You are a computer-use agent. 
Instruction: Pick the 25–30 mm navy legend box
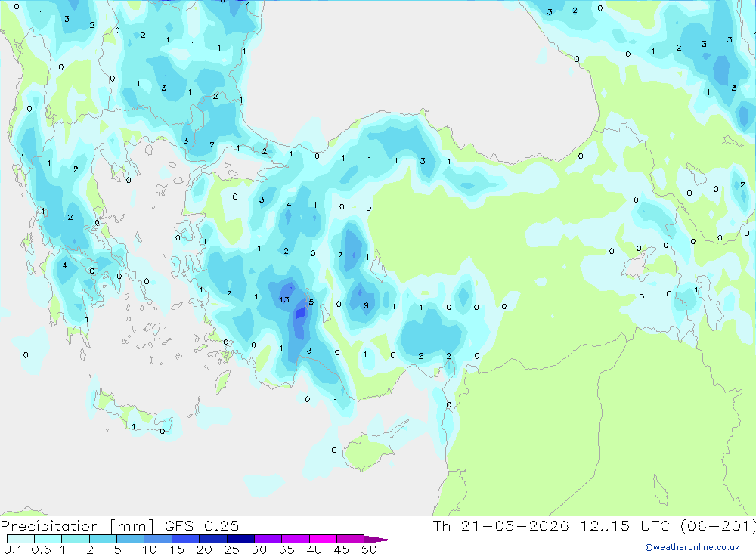[x=240, y=539]
